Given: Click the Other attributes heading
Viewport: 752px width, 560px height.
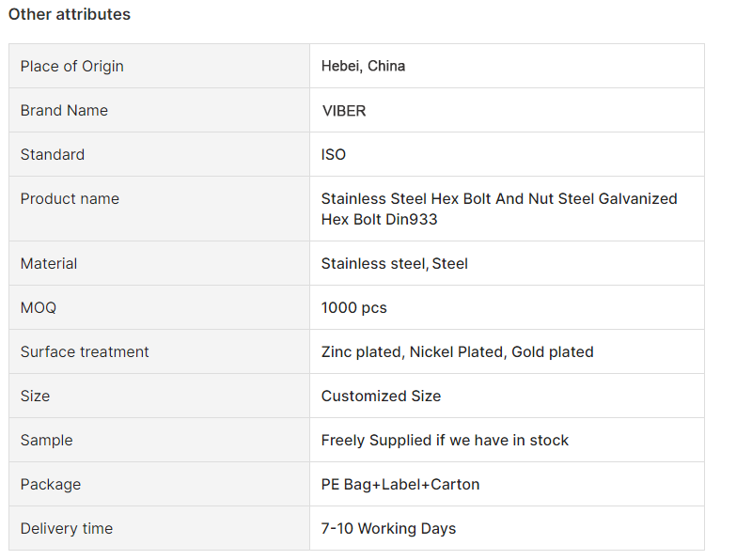Looking at the screenshot, I should coord(69,14).
